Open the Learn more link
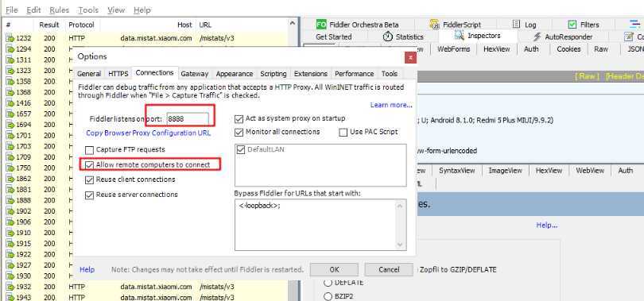This screenshot has height=301, width=644. (391, 105)
